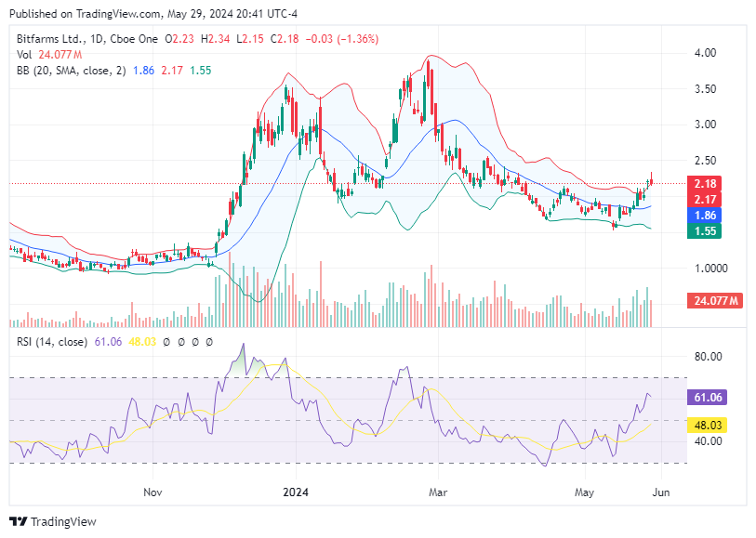Image resolution: width=756 pixels, height=538 pixels.
Task: Click the purple RSI value 61.06 in legend
Action: coord(108,342)
